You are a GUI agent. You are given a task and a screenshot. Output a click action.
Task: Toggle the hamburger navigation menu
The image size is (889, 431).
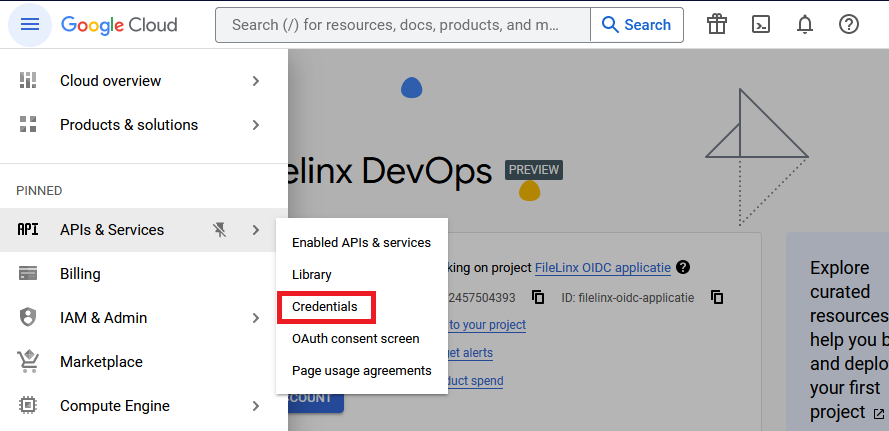30,24
